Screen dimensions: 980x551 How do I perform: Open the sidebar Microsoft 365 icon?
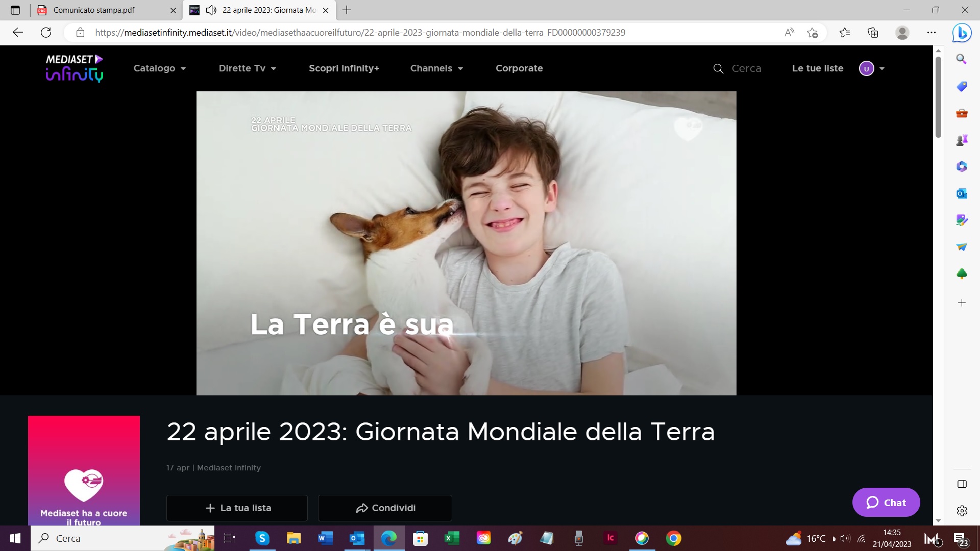(962, 166)
